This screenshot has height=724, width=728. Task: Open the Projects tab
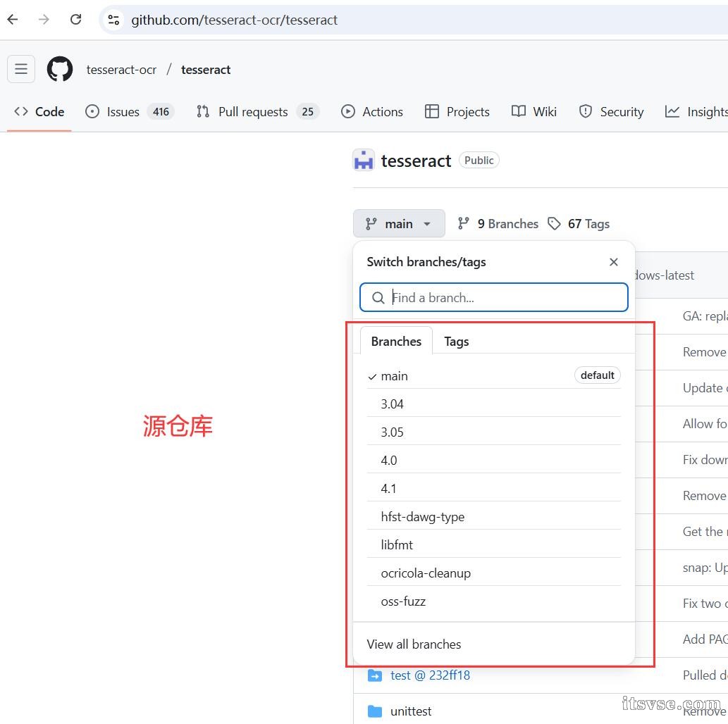click(x=457, y=112)
